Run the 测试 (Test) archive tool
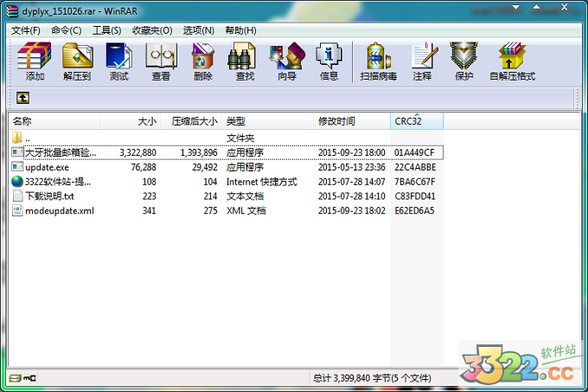Viewport: 588px width, 392px height. click(118, 56)
